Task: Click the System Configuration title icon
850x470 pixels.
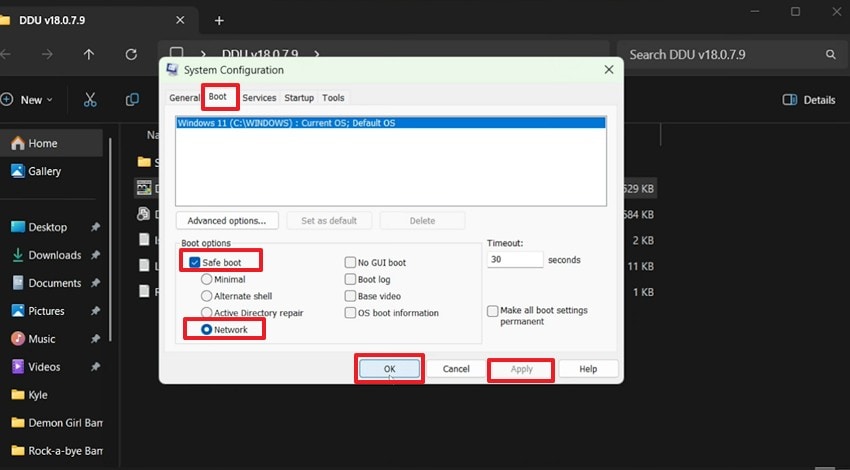Action: (172, 70)
